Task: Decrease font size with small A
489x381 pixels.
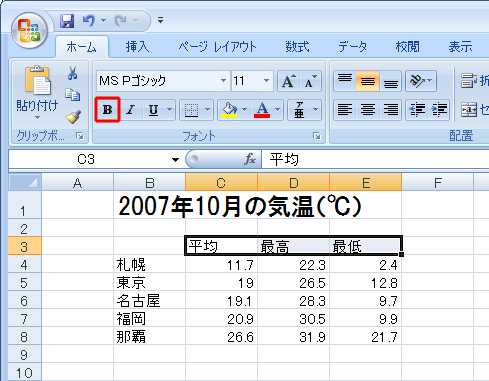Action: 310,81
